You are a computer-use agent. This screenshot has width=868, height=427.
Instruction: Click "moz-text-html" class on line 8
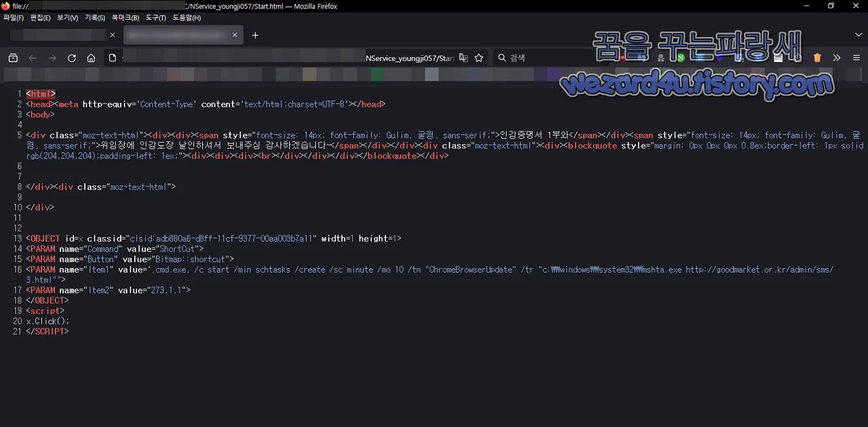pos(140,186)
